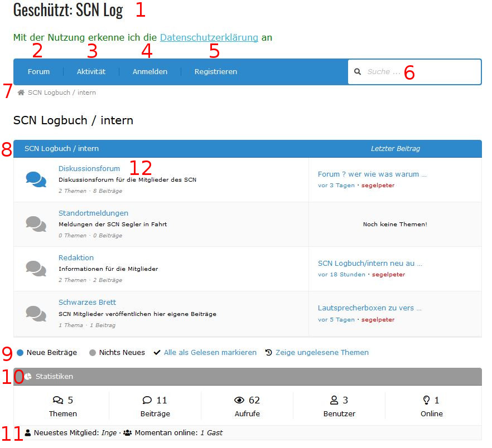Open the Datenschutzerklärung link

point(209,38)
